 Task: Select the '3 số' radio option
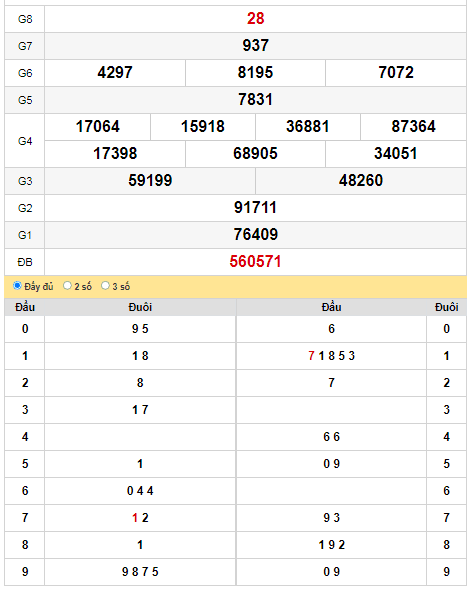pyautogui.click(x=105, y=286)
